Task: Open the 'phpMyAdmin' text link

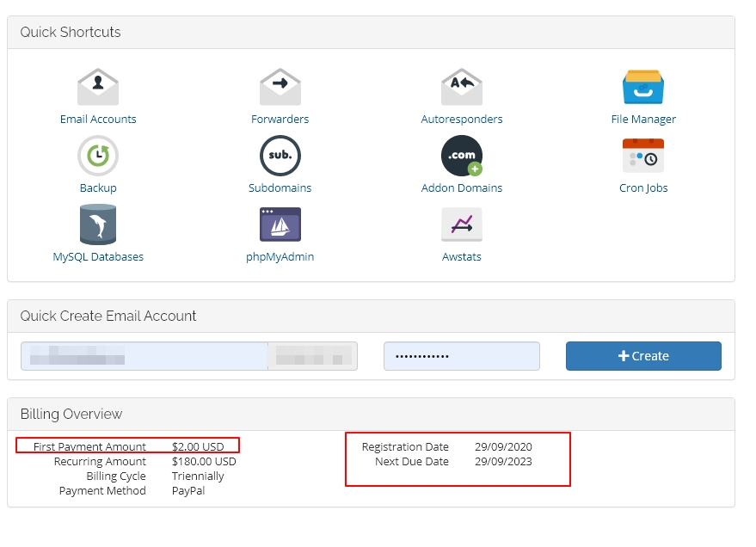Action: pyautogui.click(x=280, y=257)
